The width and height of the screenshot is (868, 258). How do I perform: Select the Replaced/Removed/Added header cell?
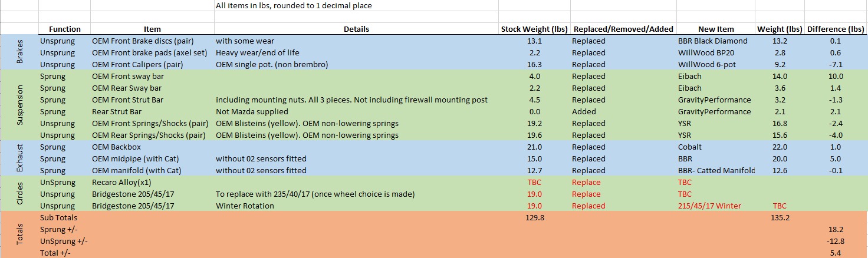[x=623, y=29]
